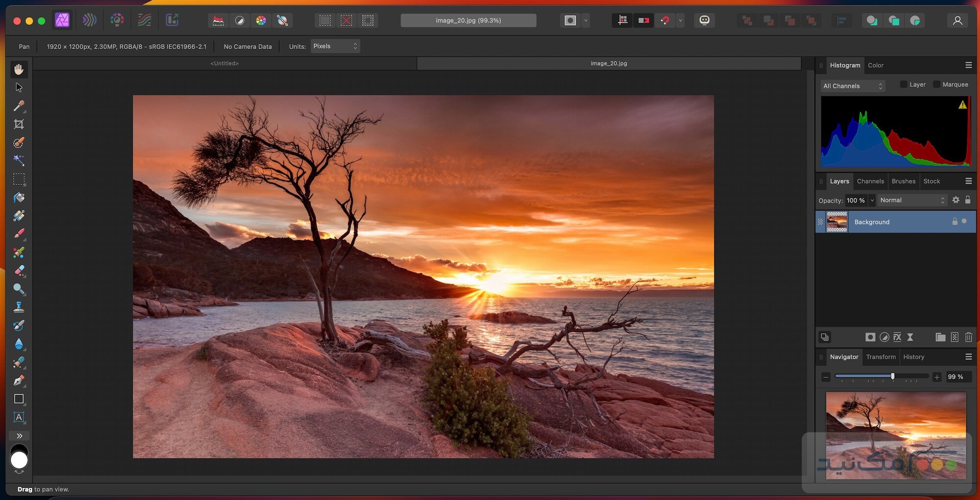980x500 pixels.
Task: Switch to the Channels tab
Action: point(871,181)
